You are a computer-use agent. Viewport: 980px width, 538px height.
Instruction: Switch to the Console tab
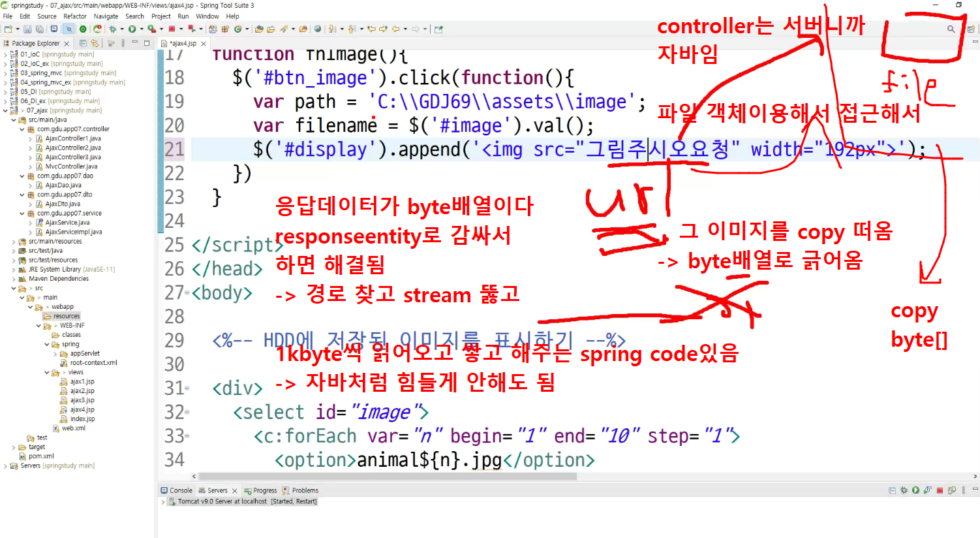176,490
